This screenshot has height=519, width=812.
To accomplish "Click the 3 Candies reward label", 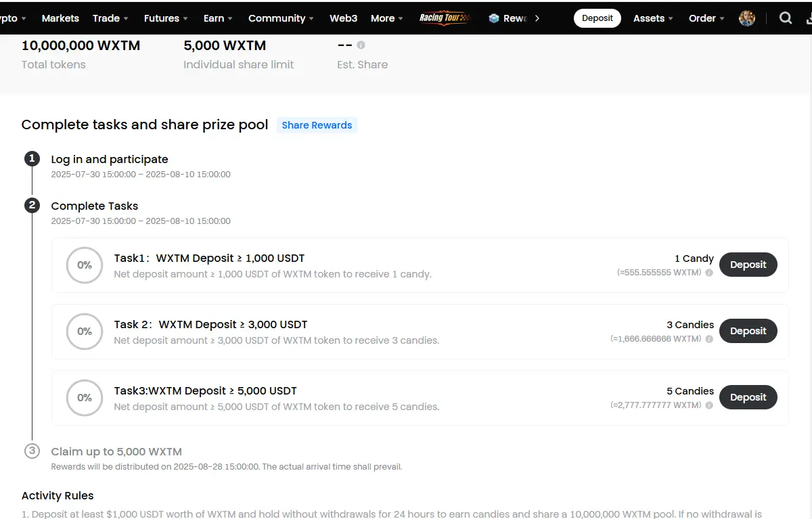I will coord(690,325).
